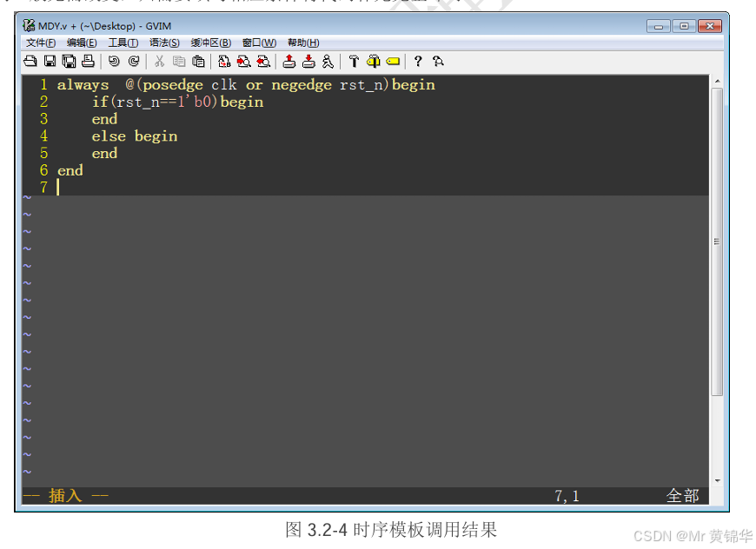This screenshot has width=756, height=549.
Task: Open the 编辑(E) menu
Action: pos(82,43)
